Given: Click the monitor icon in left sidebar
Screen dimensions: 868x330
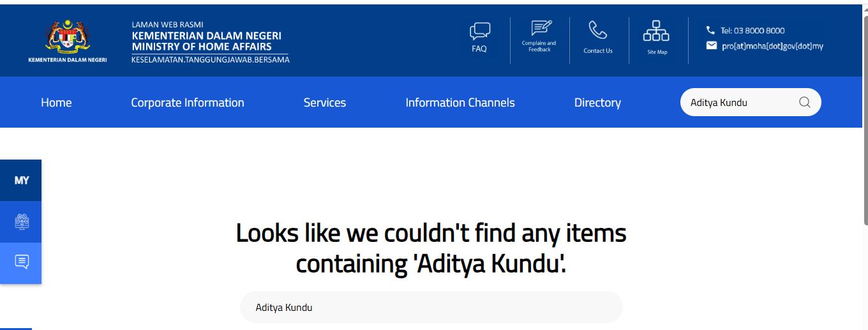Looking at the screenshot, I should pyautogui.click(x=22, y=221).
